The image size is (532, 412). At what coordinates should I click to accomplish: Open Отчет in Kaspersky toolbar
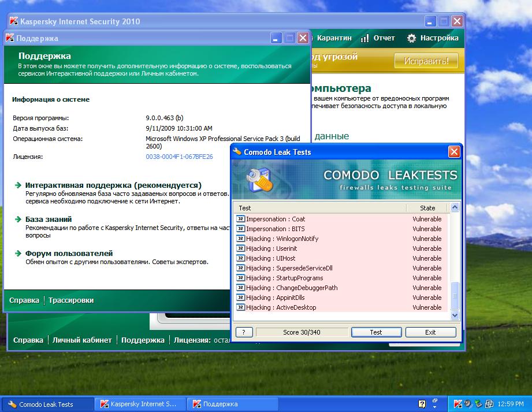click(384, 38)
